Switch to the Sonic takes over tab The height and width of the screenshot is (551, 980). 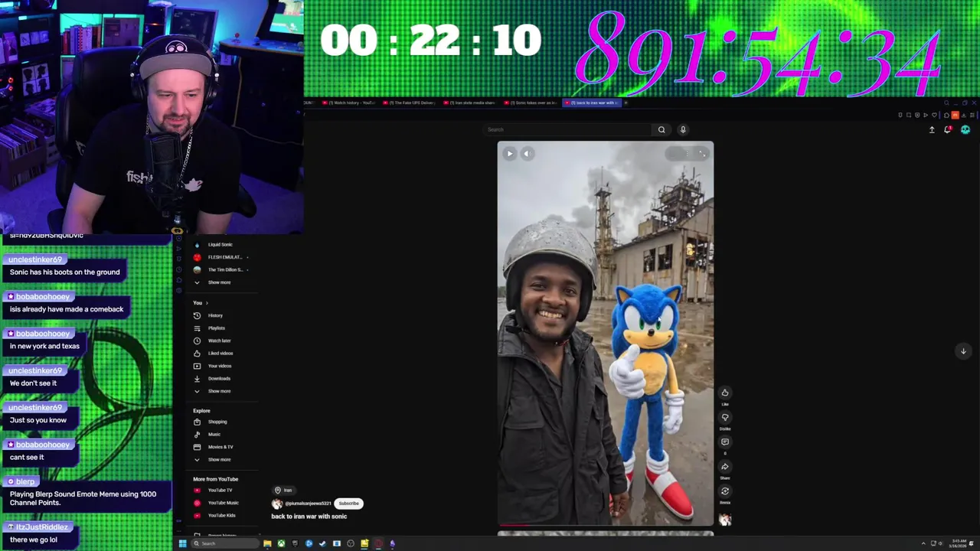[531, 103]
